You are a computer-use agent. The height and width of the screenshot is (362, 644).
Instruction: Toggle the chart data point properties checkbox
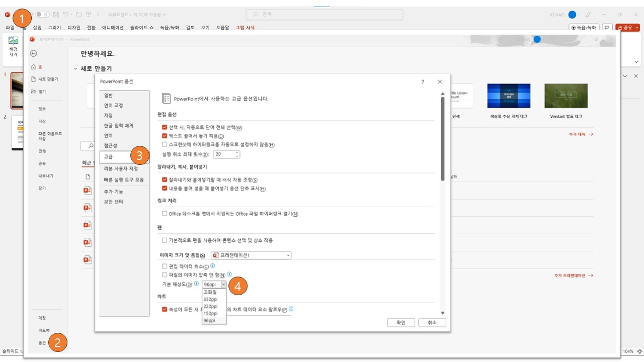point(165,309)
